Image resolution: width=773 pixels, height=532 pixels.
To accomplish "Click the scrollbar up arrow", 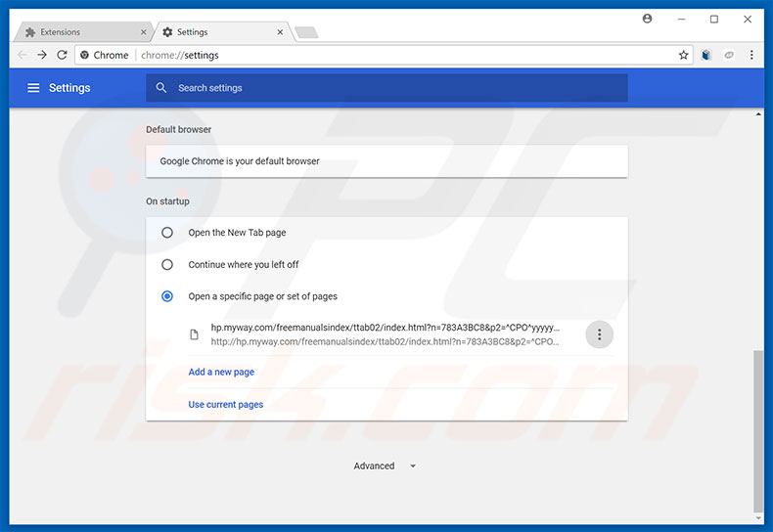I will (757, 114).
